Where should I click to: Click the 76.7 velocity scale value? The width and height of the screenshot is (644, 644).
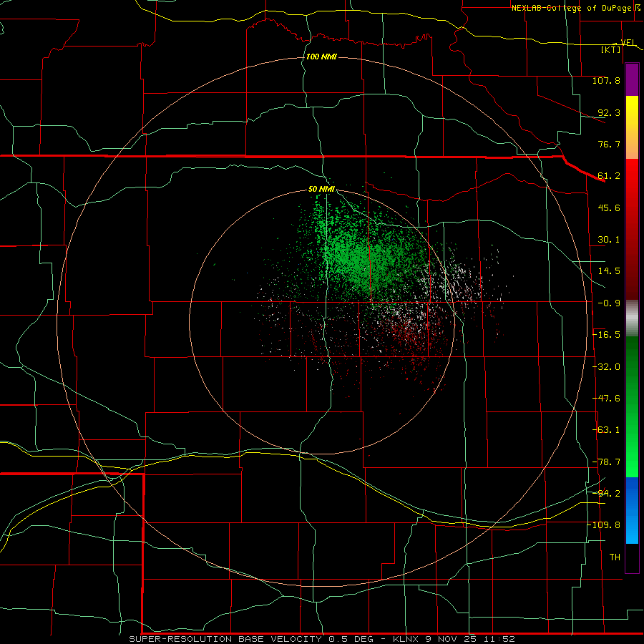click(609, 144)
